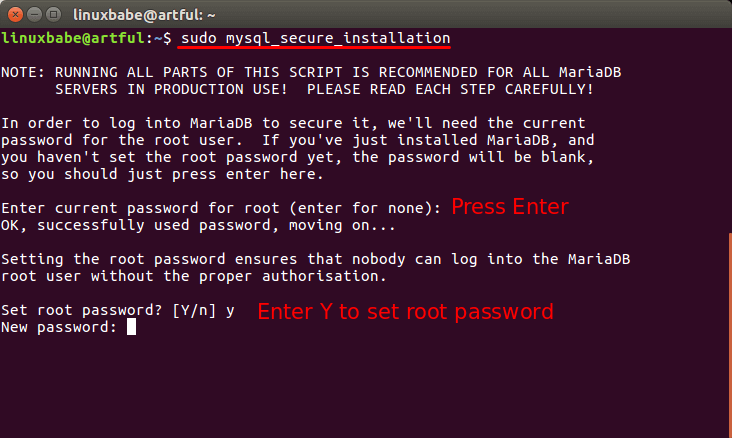Minimize the terminal window
This screenshot has height=438, width=732.
(32, 12)
